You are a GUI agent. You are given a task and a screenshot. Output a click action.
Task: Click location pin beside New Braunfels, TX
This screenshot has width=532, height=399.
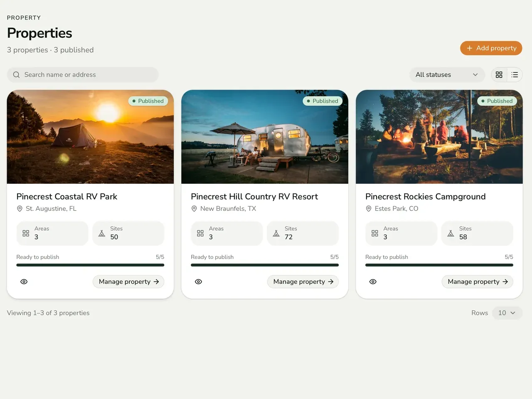194,209
